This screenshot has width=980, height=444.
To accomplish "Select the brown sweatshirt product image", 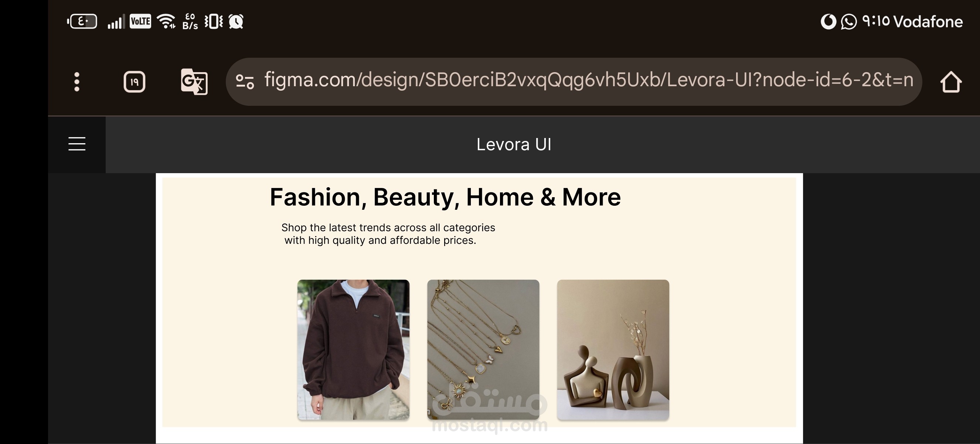I will click(x=353, y=350).
